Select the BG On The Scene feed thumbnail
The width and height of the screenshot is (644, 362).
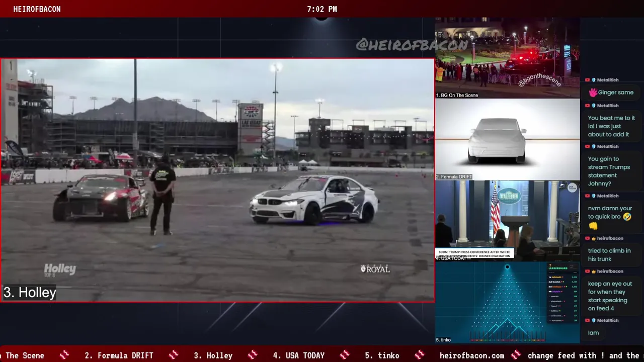pyautogui.click(x=507, y=58)
